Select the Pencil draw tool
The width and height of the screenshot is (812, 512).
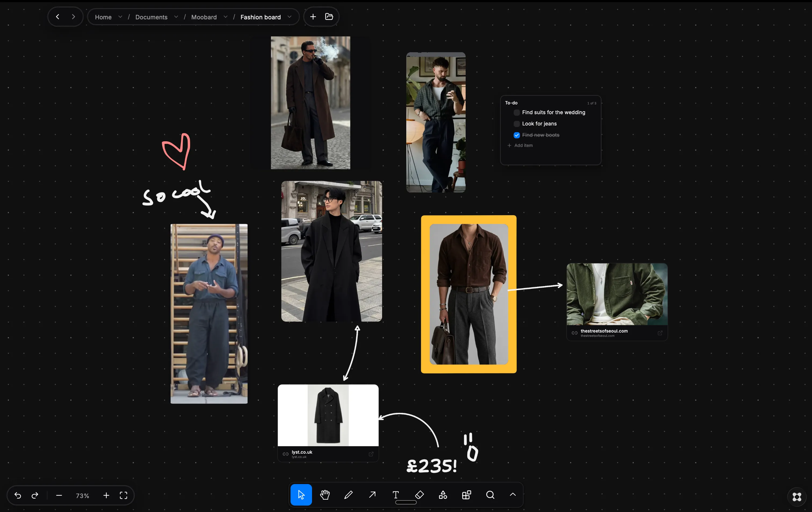pos(348,495)
